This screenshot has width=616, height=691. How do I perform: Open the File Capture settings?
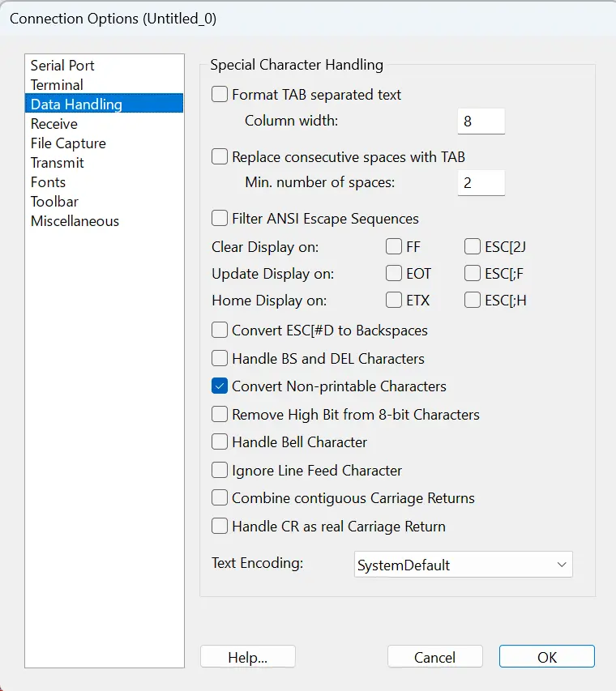[x=104, y=143]
